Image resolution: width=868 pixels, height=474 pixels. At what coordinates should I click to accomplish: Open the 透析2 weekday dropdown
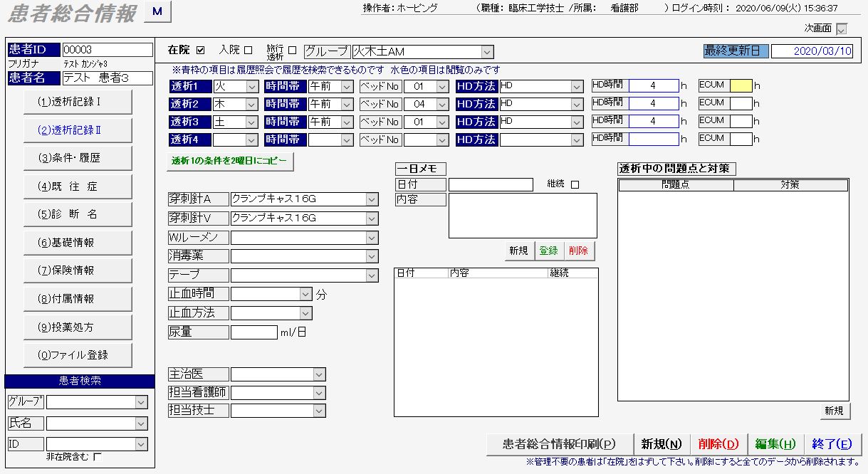click(x=252, y=104)
